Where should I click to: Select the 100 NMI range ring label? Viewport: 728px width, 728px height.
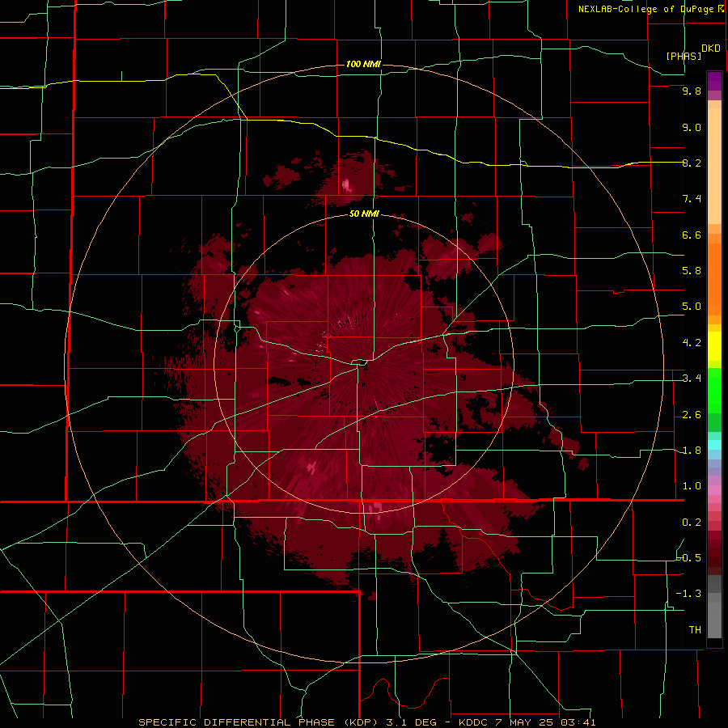point(363,64)
